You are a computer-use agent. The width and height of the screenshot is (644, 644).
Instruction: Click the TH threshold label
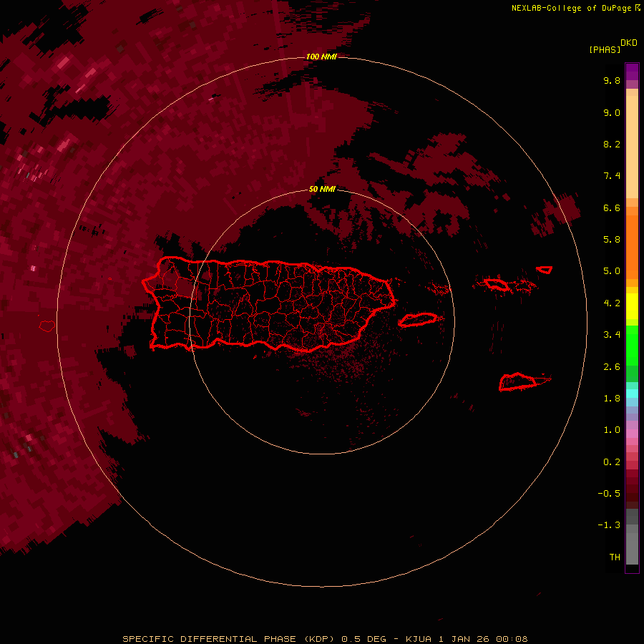pos(615,557)
